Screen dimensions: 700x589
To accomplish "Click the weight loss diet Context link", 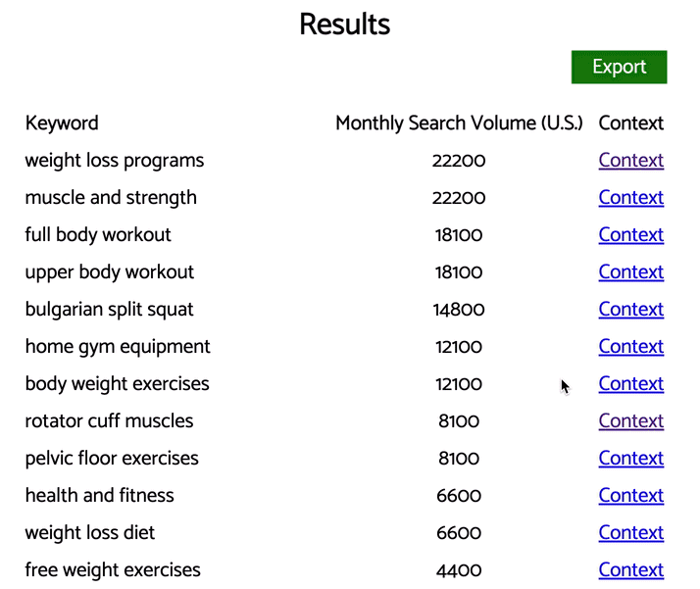I will point(630,533).
